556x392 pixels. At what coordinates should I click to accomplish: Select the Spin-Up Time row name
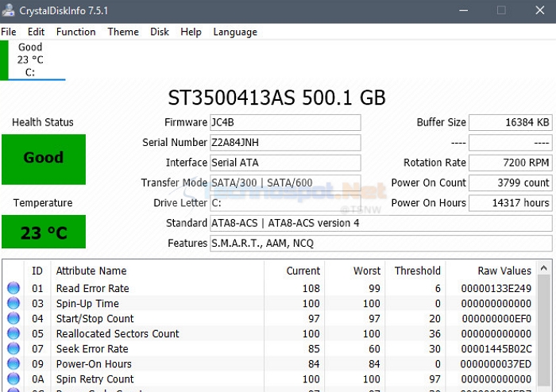[x=87, y=303]
